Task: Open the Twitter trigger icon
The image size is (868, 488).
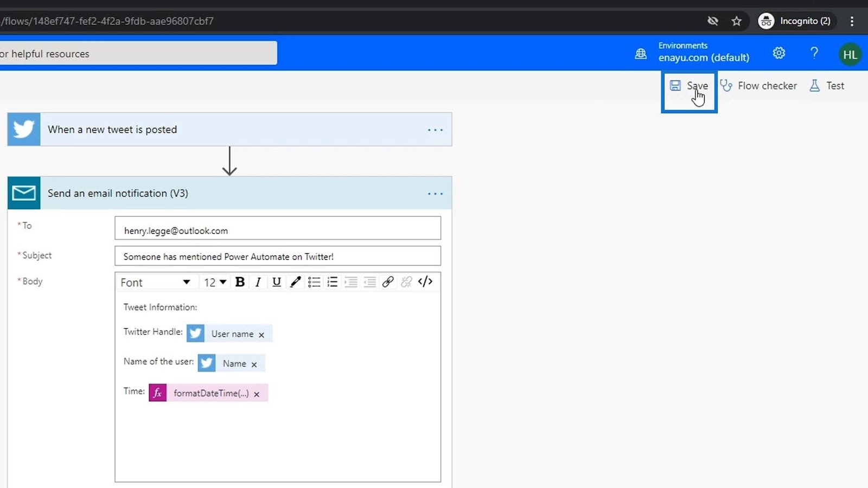Action: [24, 130]
